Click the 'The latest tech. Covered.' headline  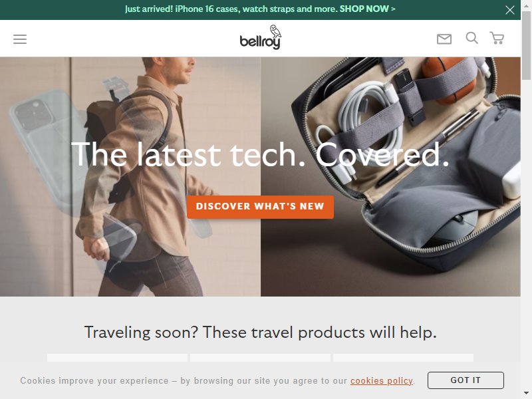[x=260, y=154]
